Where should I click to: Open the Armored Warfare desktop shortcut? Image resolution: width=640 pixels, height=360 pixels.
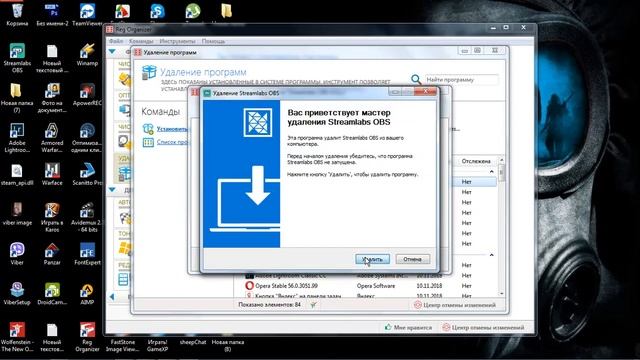click(52, 137)
